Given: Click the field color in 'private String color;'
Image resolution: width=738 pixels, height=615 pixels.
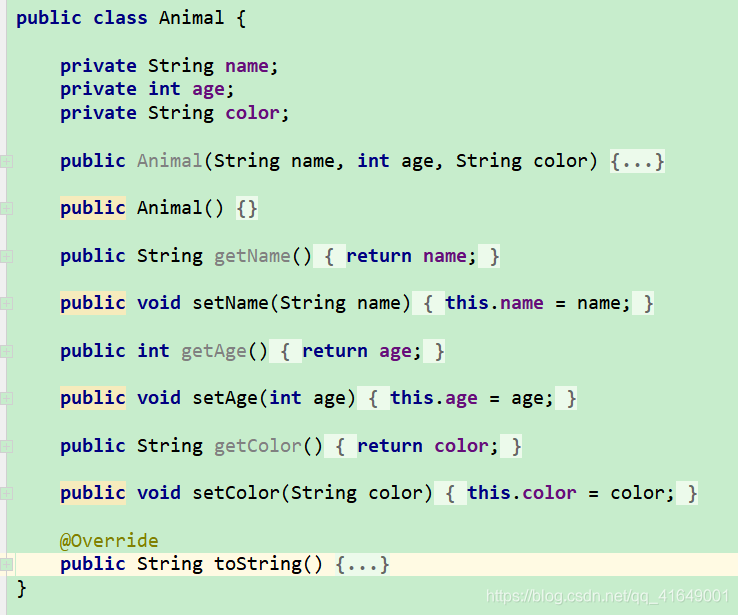Looking at the screenshot, I should 252,113.
